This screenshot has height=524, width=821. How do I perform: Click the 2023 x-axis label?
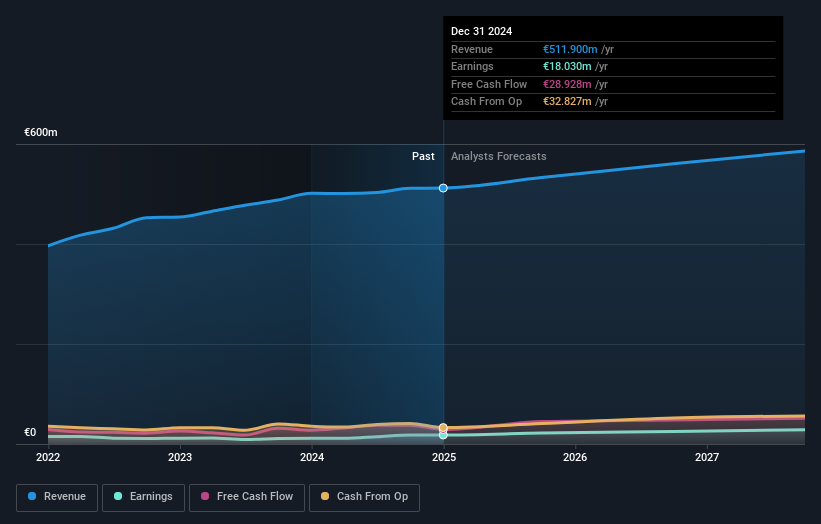tap(180, 457)
